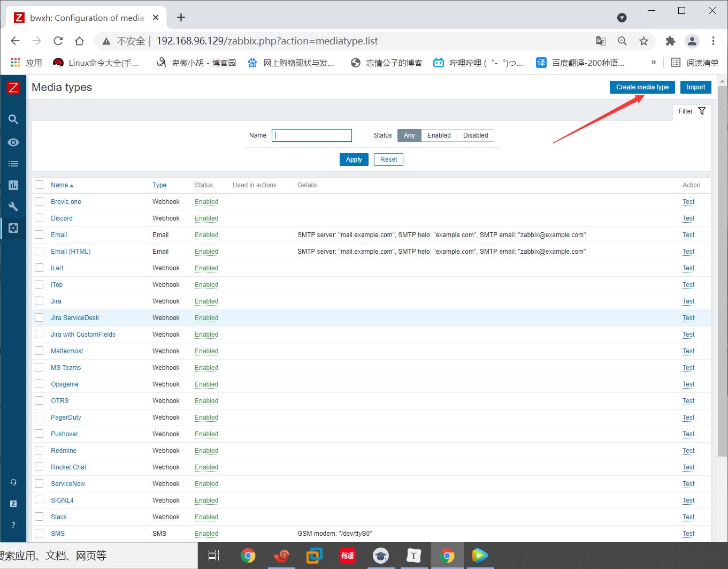Reload the page
The width and height of the screenshot is (728, 569).
(58, 41)
